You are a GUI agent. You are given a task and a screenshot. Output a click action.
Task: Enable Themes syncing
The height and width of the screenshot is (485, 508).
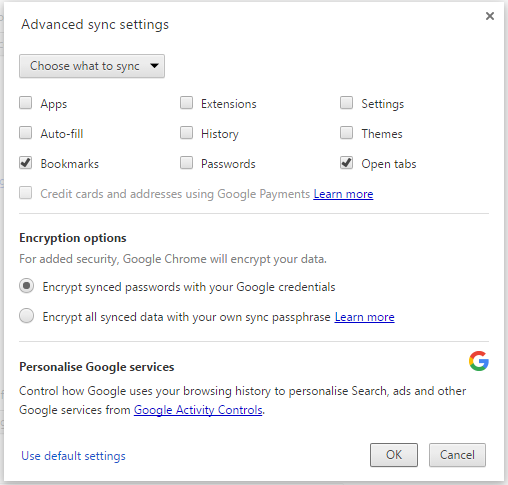click(x=346, y=133)
